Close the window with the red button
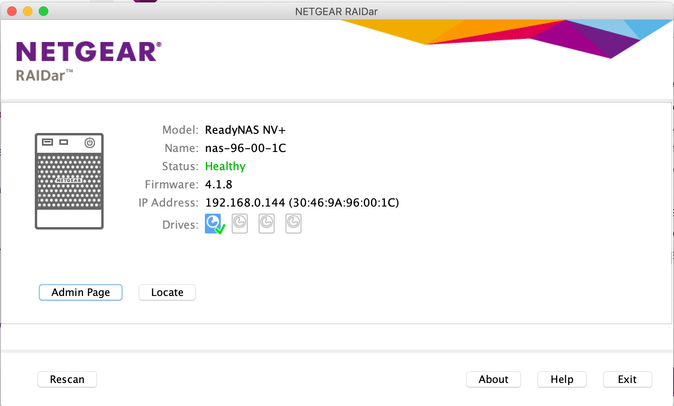The height and width of the screenshot is (406, 674). (12, 10)
